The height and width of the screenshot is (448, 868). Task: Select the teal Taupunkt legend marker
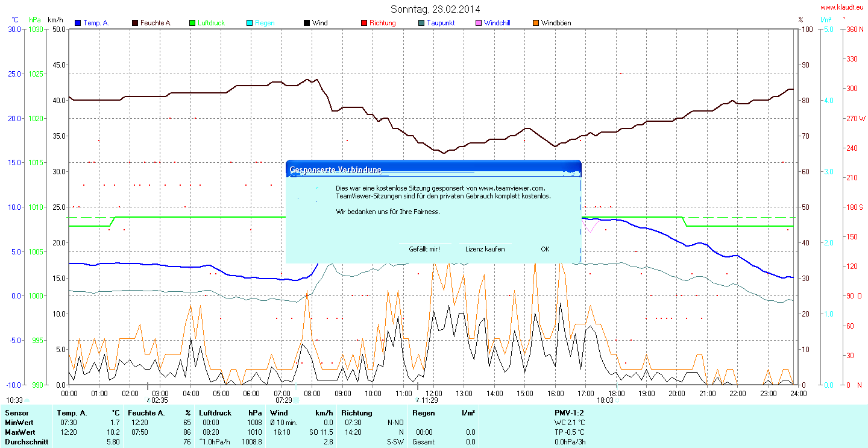(x=421, y=23)
